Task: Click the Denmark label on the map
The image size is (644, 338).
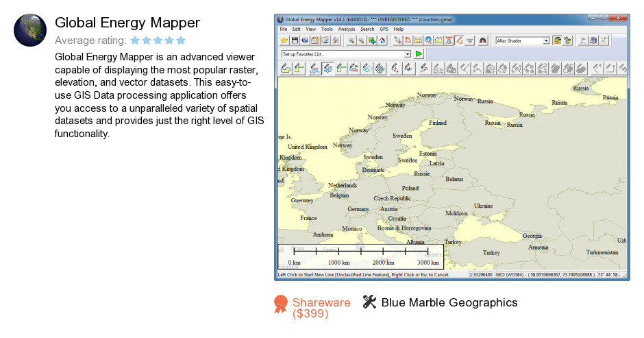Action: [x=373, y=170]
